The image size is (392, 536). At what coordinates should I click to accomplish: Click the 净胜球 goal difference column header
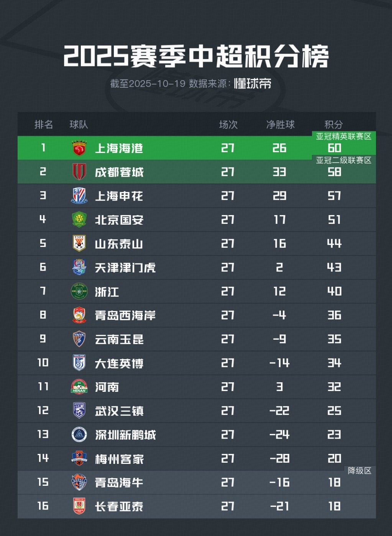(x=280, y=125)
